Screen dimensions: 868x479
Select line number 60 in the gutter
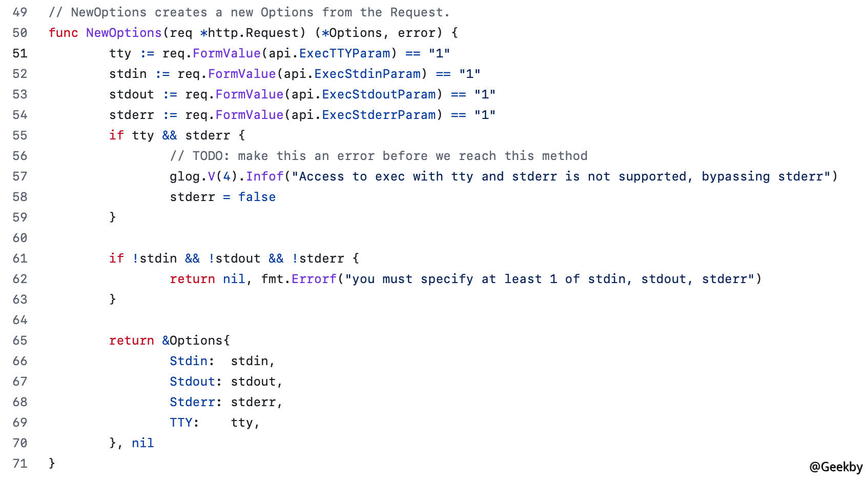click(20, 238)
